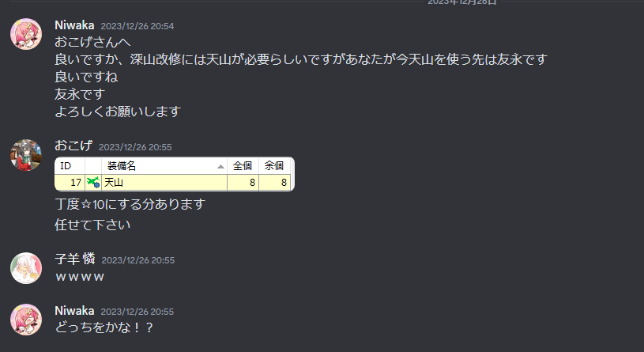Image resolution: width=644 pixels, height=352 pixels.
Task: Click the 子羊 憐 username
Action: 75,259
